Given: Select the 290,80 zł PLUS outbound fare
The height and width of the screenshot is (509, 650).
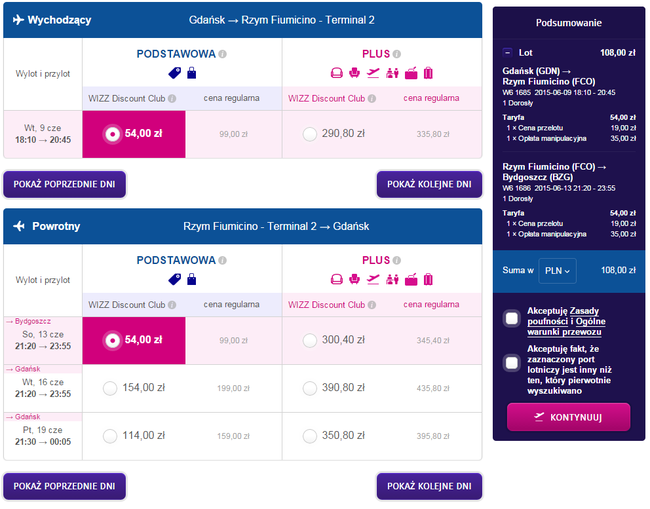Looking at the screenshot, I should tap(310, 134).
